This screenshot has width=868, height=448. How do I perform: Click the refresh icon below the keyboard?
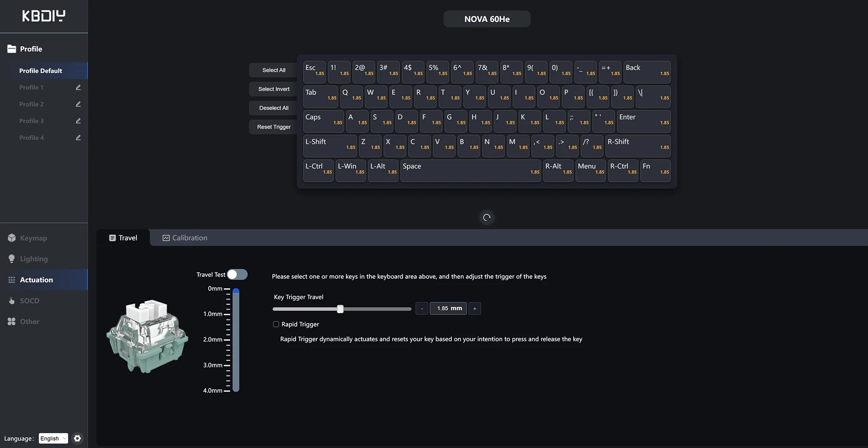point(487,217)
